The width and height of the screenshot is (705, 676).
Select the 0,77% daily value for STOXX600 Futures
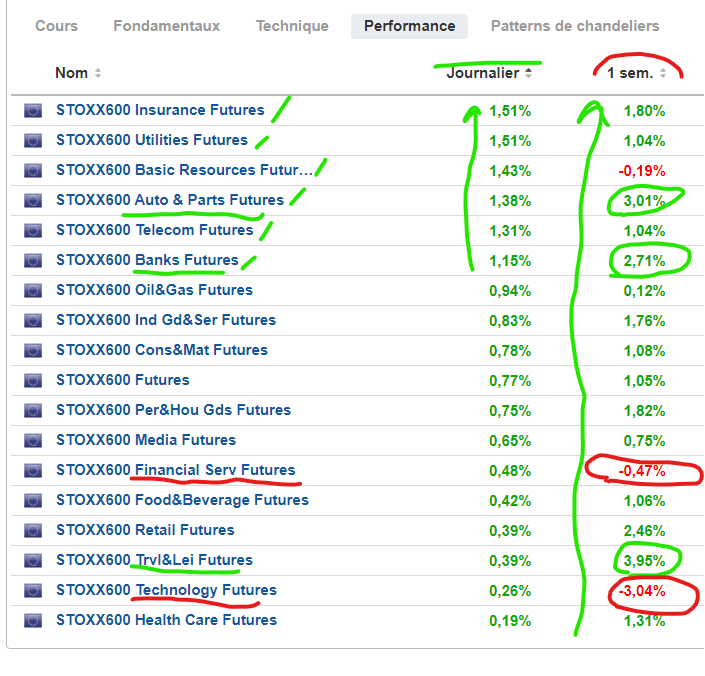510,381
